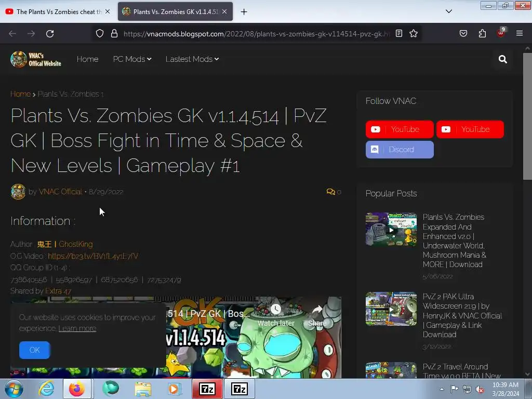
Task: Reload the current page
Action: (x=50, y=34)
